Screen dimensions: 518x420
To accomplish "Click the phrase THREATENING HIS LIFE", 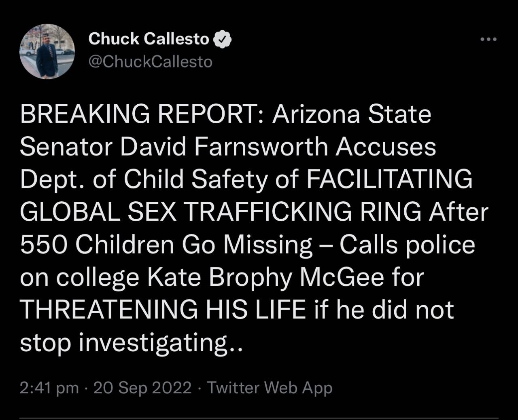I will [162, 310].
